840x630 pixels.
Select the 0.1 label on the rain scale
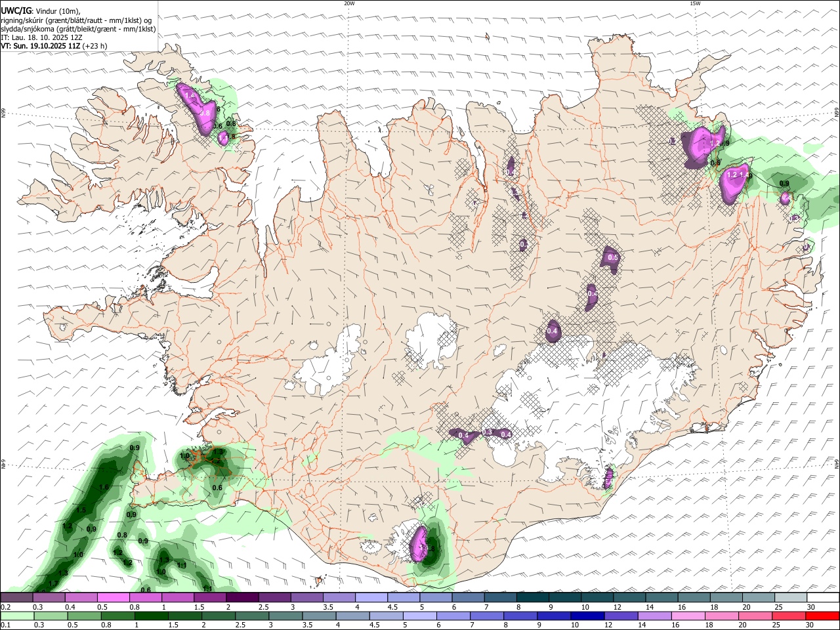5,625
